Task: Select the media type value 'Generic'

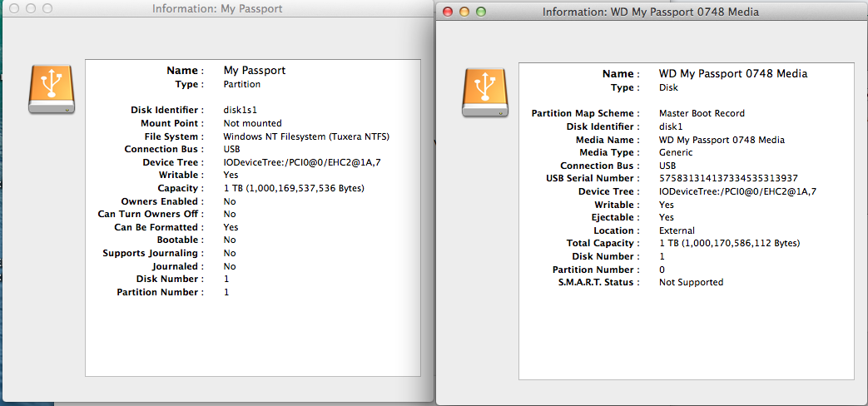Action: (676, 152)
